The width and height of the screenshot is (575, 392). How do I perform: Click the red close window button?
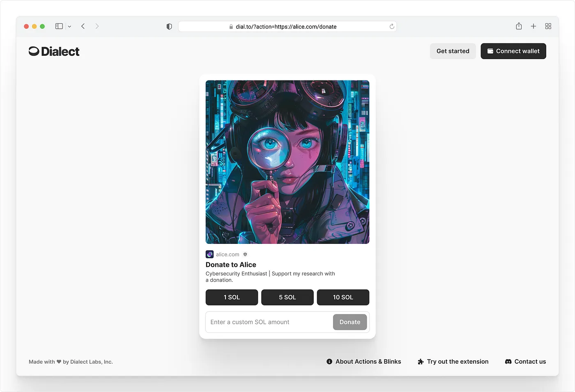coord(26,26)
